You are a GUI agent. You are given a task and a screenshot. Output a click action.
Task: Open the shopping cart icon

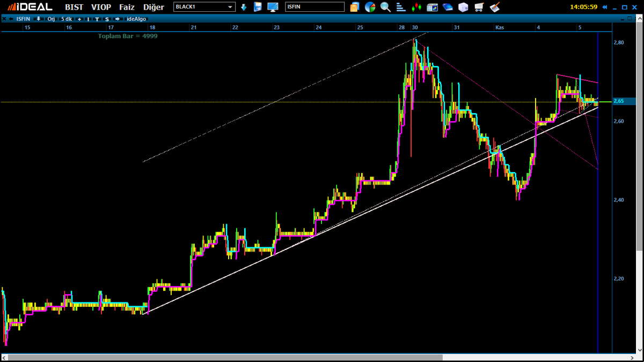point(479,7)
